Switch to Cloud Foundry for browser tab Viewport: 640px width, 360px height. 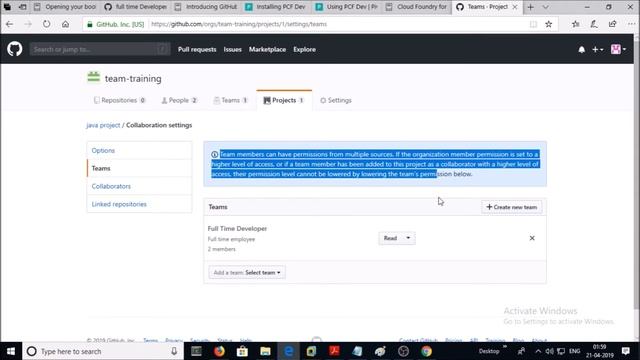click(x=417, y=7)
